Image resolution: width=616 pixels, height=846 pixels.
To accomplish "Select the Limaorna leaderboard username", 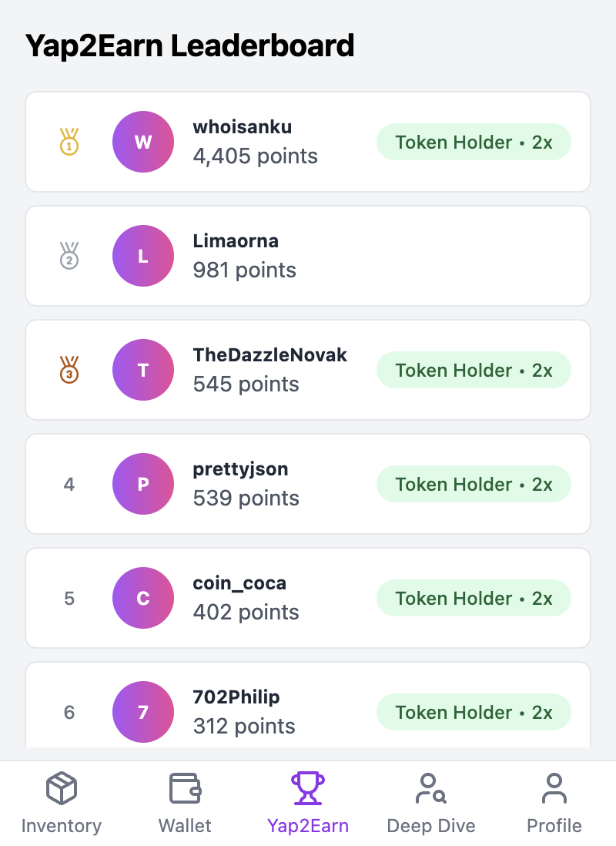I will pyautogui.click(x=236, y=241).
